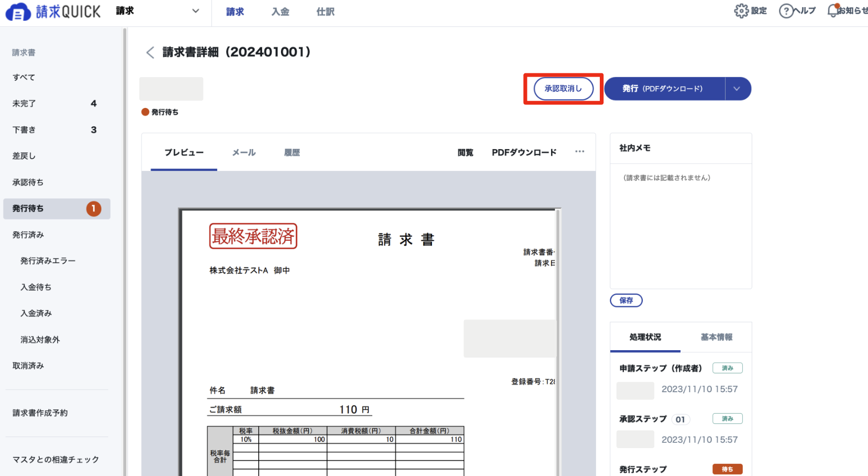Click the 請求QUICK logo icon
Screen dimensions: 868x476
(18, 12)
